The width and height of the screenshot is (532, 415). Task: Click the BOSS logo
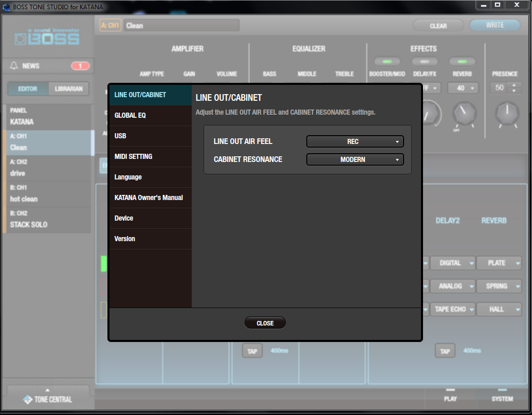47,37
